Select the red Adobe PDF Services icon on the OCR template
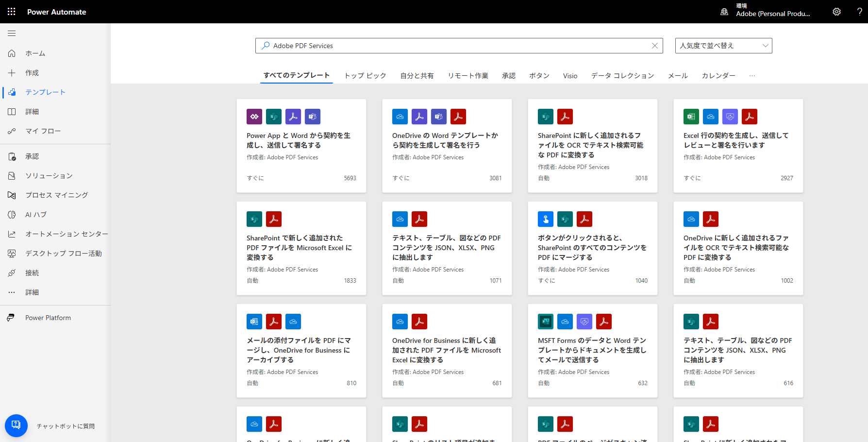 pyautogui.click(x=565, y=117)
